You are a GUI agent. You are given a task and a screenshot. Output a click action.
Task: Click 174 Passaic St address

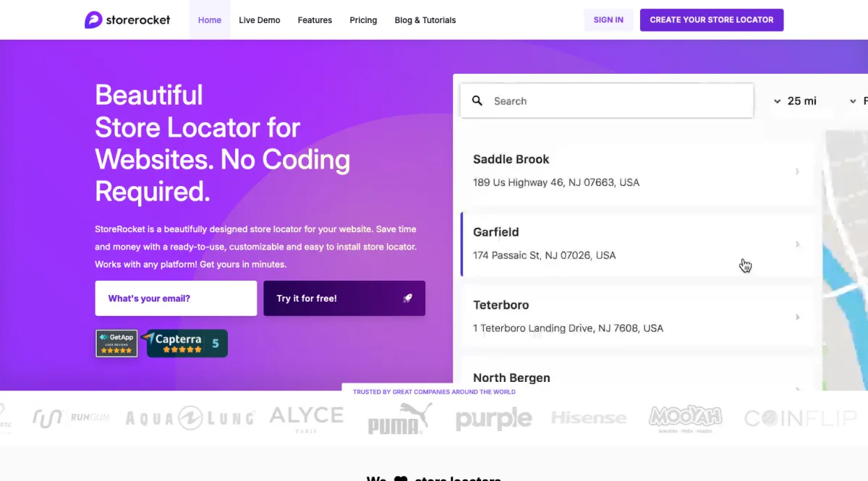(545, 255)
